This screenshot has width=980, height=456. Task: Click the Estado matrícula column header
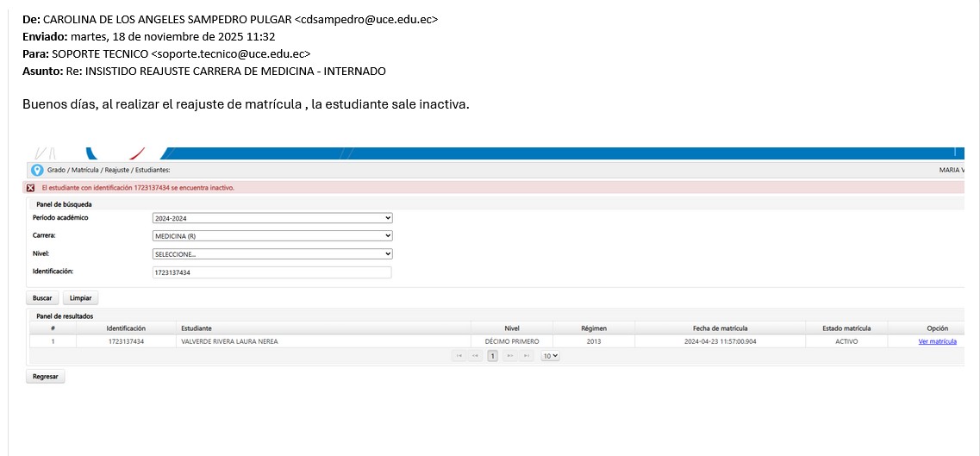846,328
